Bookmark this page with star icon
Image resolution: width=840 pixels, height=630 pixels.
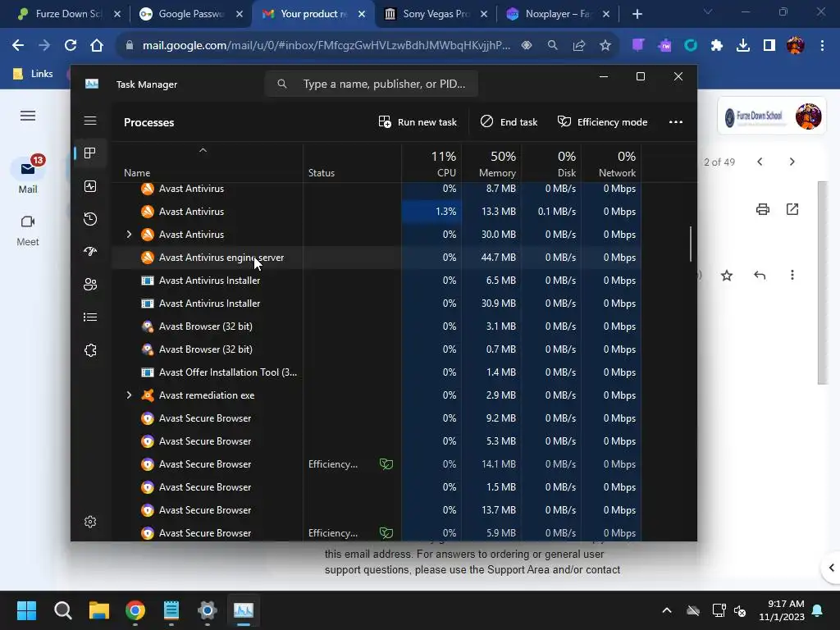pos(605,46)
